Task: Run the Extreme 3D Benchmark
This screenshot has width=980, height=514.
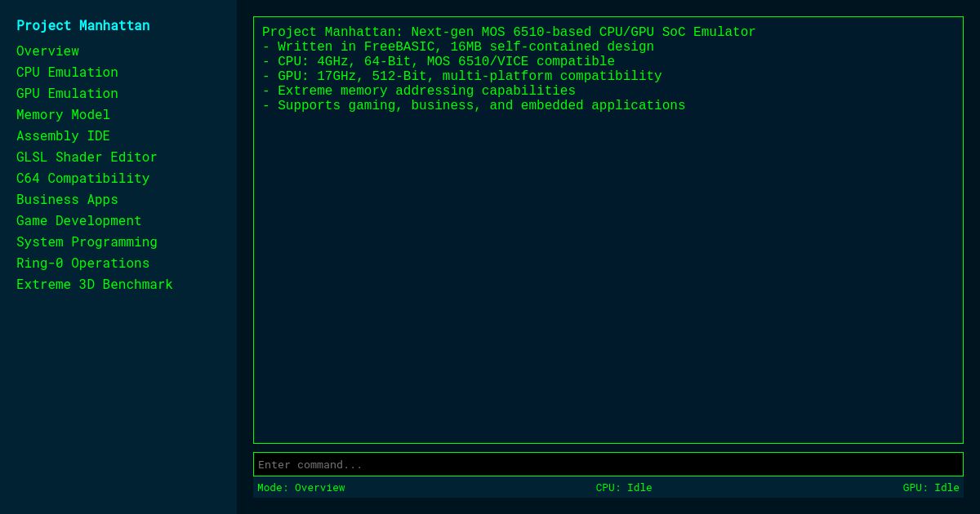Action: 94,284
